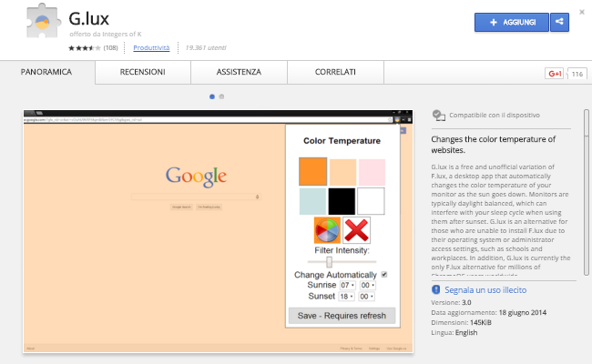
Task: Click the Google logo in the screenshot
Action: click(x=196, y=177)
